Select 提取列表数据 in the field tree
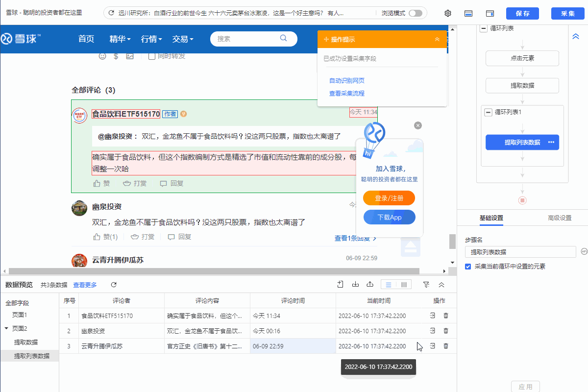Viewport: 588px width, 392px height. coord(32,356)
